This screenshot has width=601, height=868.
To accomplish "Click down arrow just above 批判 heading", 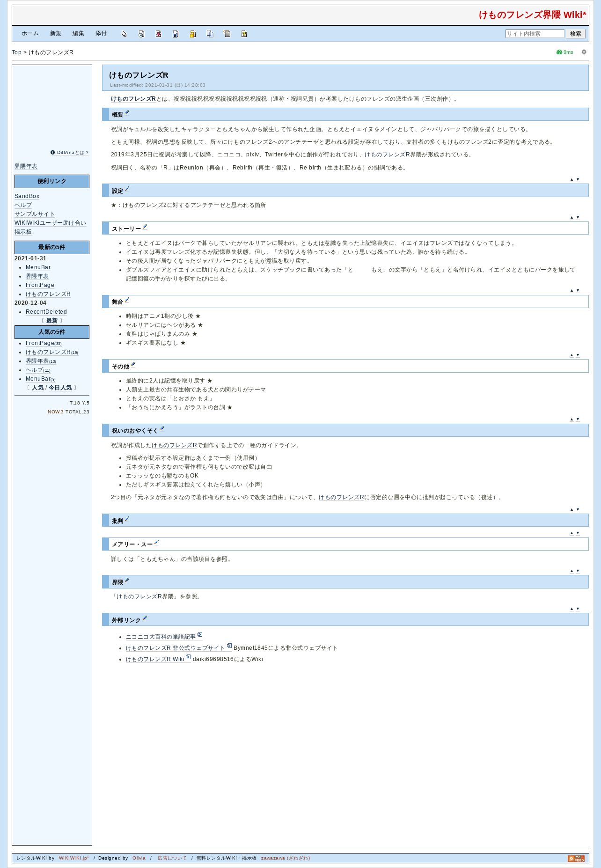I will (x=578, y=510).
